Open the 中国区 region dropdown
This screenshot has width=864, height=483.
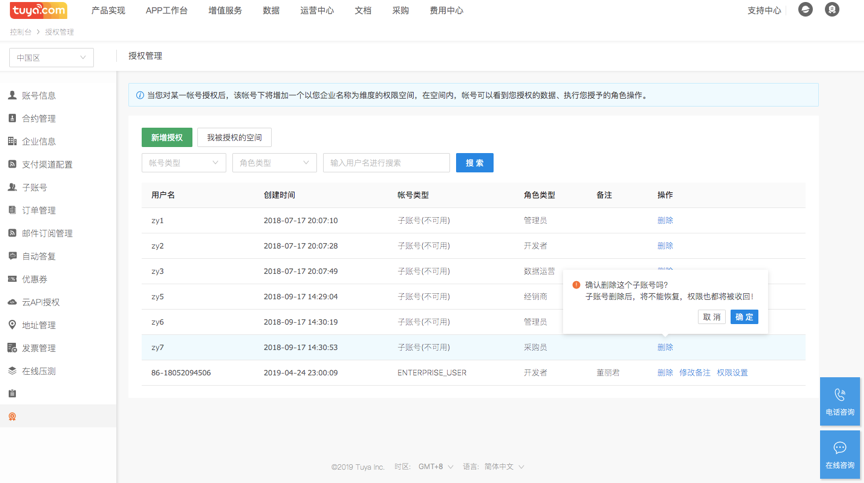pos(51,57)
